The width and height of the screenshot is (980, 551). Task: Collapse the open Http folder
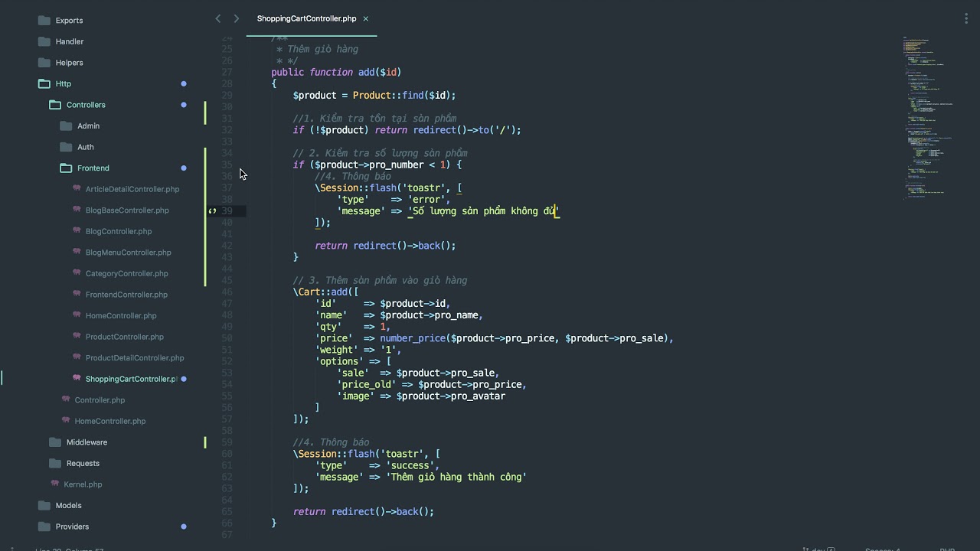pyautogui.click(x=44, y=83)
